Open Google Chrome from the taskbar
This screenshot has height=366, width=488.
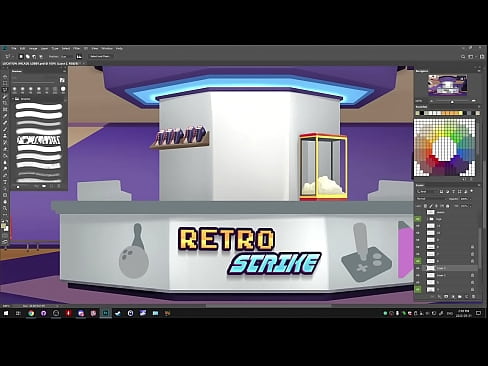[x=31, y=313]
